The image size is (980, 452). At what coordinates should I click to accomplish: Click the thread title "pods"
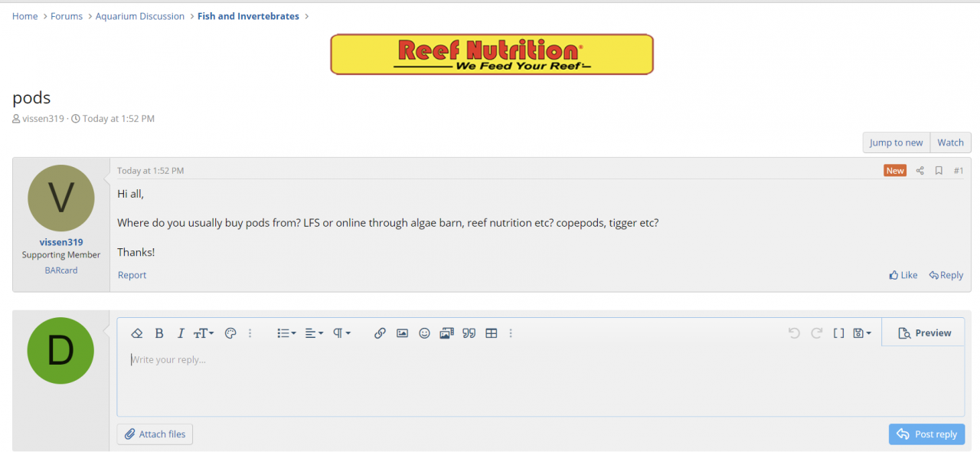(31, 97)
